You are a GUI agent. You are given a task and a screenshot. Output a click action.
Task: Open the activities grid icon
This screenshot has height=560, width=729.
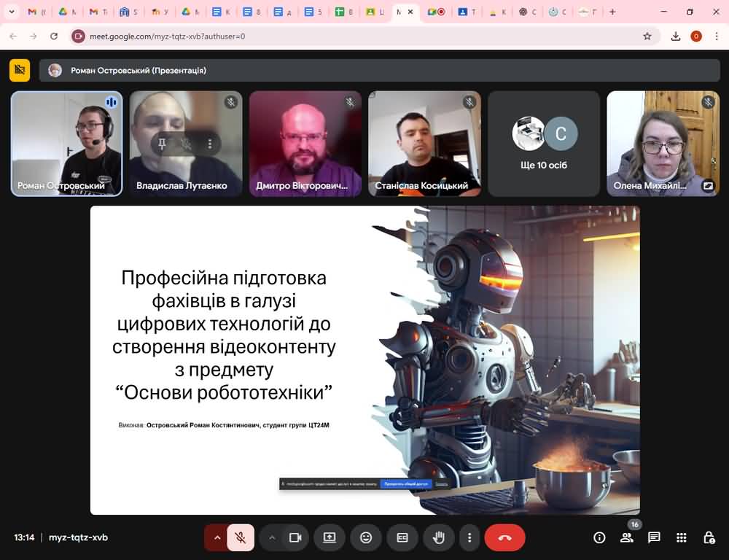[x=682, y=537]
